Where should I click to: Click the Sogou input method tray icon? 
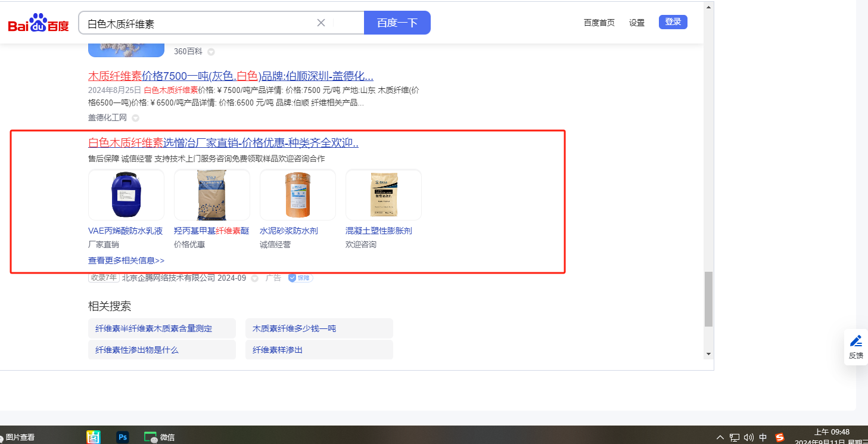780,437
